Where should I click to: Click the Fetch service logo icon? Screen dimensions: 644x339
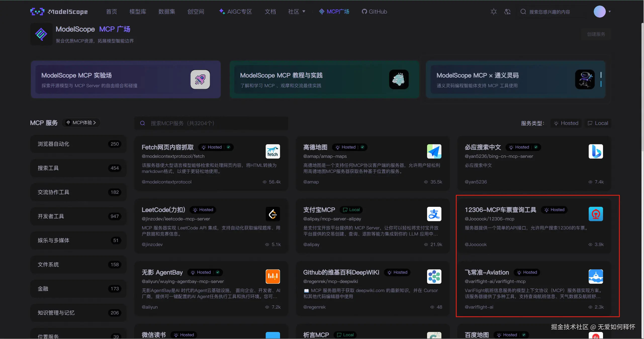click(272, 151)
